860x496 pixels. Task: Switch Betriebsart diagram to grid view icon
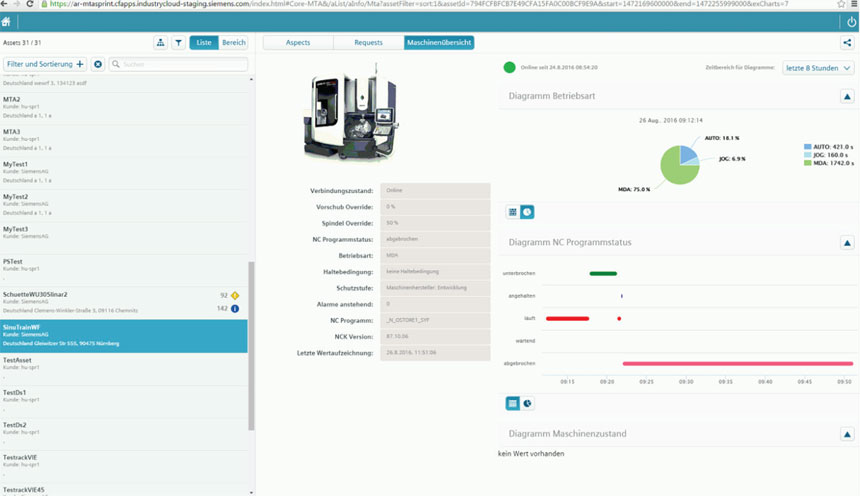pyautogui.click(x=513, y=212)
